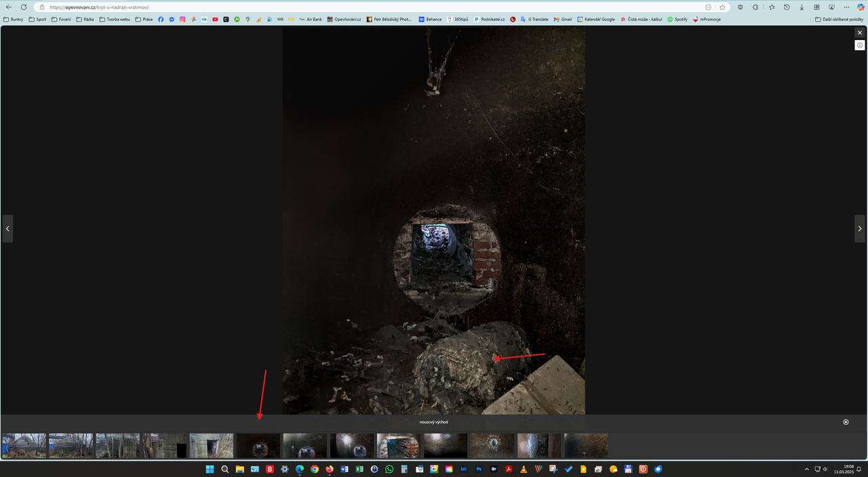Launch File Explorer from the taskbar

click(239, 469)
